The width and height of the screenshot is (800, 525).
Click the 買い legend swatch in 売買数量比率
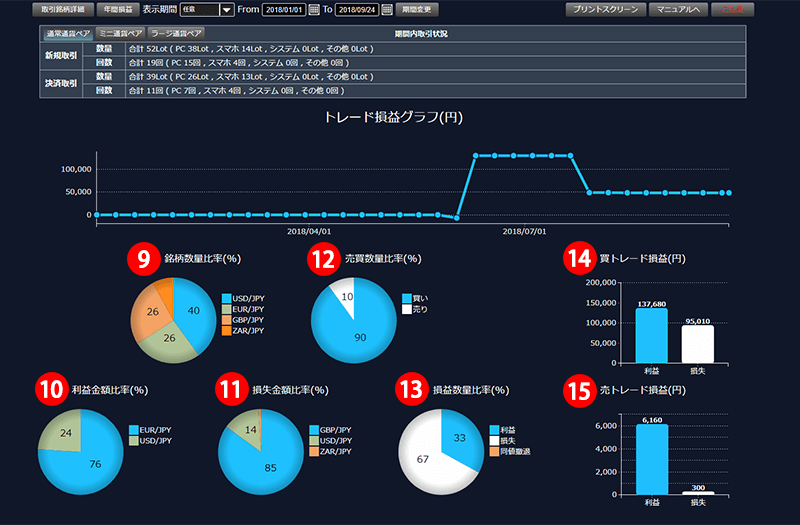tap(407, 298)
